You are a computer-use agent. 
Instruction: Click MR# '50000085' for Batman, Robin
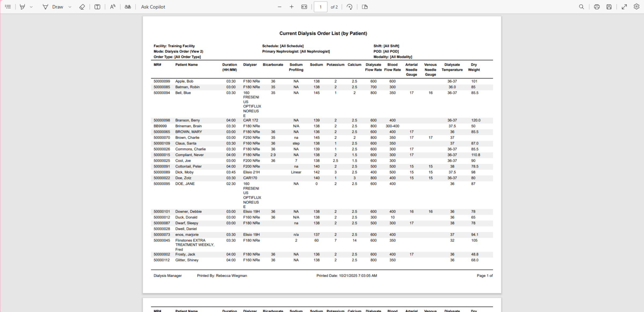point(162,87)
